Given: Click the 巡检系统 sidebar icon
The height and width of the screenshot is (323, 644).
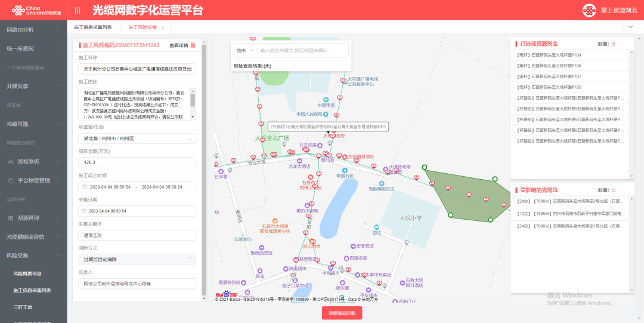Looking at the screenshot, I should (x=11, y=161).
